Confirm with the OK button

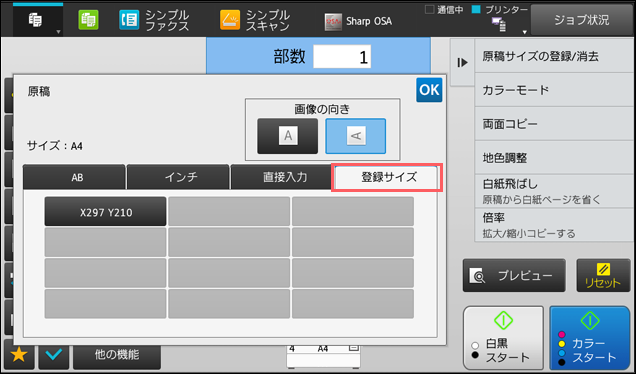tap(429, 90)
